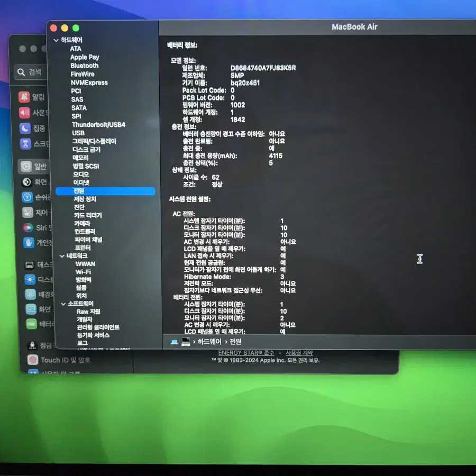Screen dimensions: 476x476
Task: Open 그래픽/디스플레이 info
Action: pyautogui.click(x=94, y=141)
